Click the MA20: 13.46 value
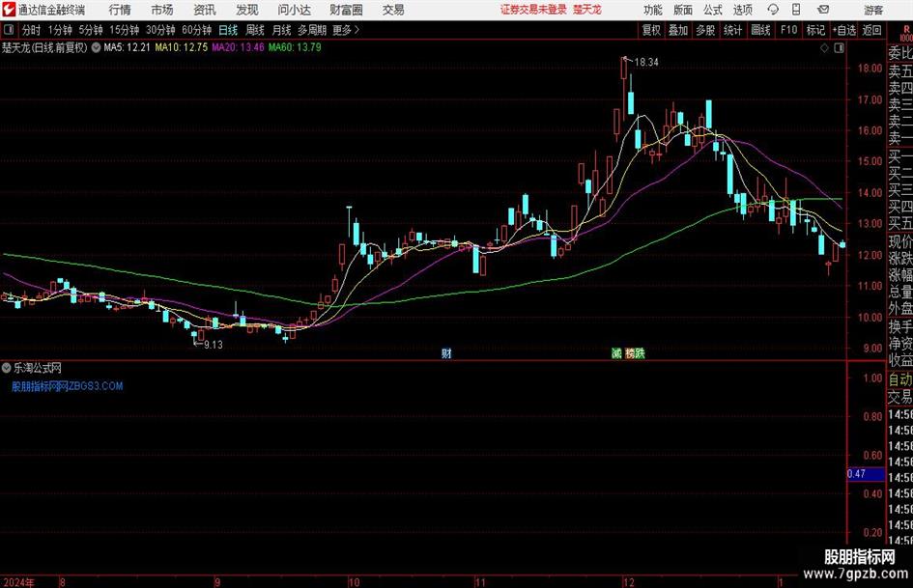The width and height of the screenshot is (913, 588). (x=238, y=47)
